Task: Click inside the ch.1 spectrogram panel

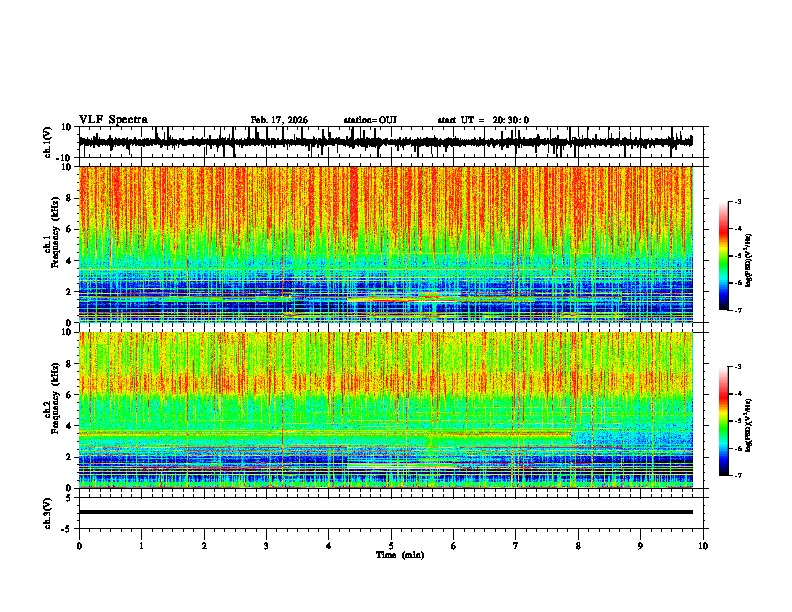Action: coord(385,244)
